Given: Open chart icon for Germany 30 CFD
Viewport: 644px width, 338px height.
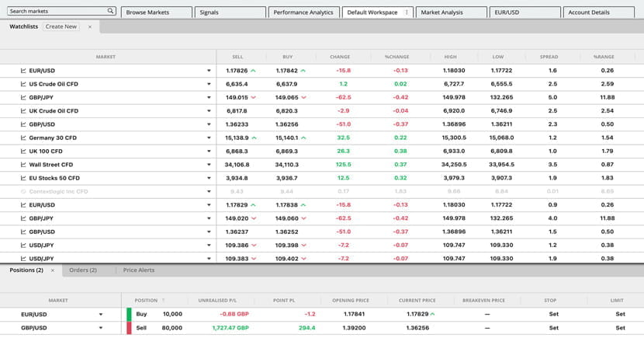Looking at the screenshot, I should click(23, 138).
